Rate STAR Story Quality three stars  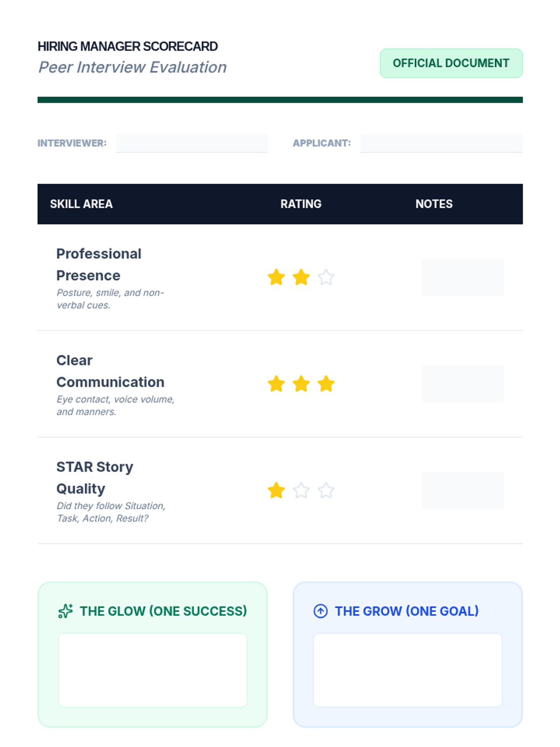click(326, 490)
